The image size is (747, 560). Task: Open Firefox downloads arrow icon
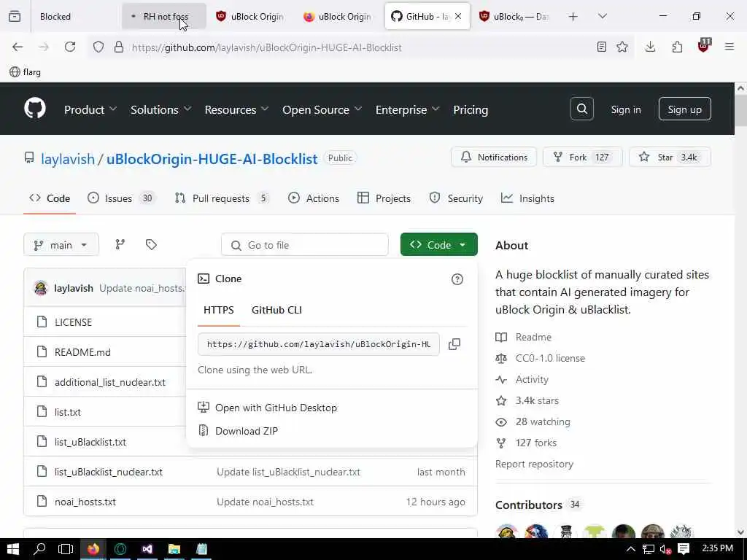(x=650, y=47)
